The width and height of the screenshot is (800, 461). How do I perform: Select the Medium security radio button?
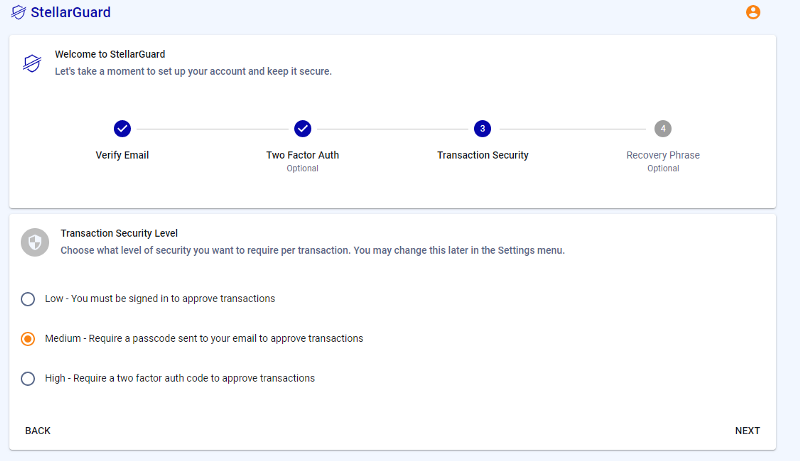[x=28, y=339]
